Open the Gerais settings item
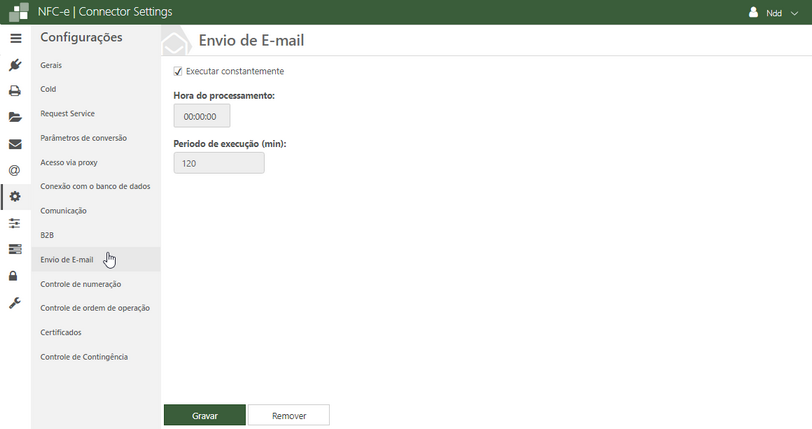 (51, 65)
